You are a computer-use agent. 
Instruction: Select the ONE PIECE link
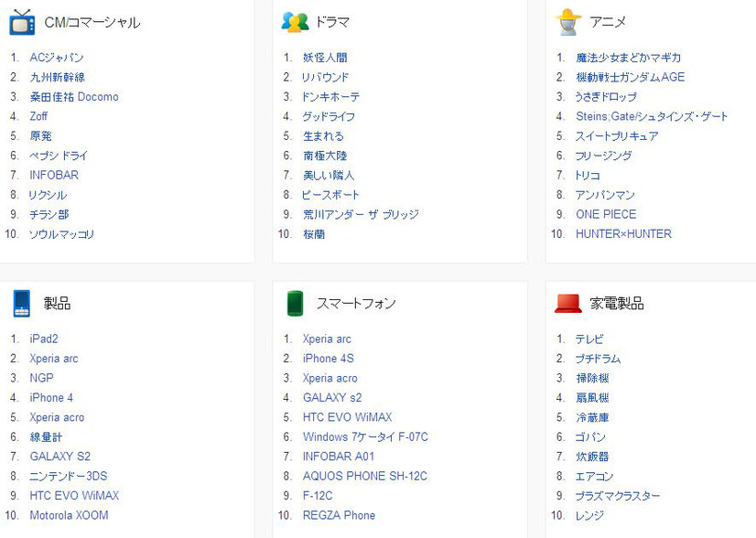[x=606, y=214]
